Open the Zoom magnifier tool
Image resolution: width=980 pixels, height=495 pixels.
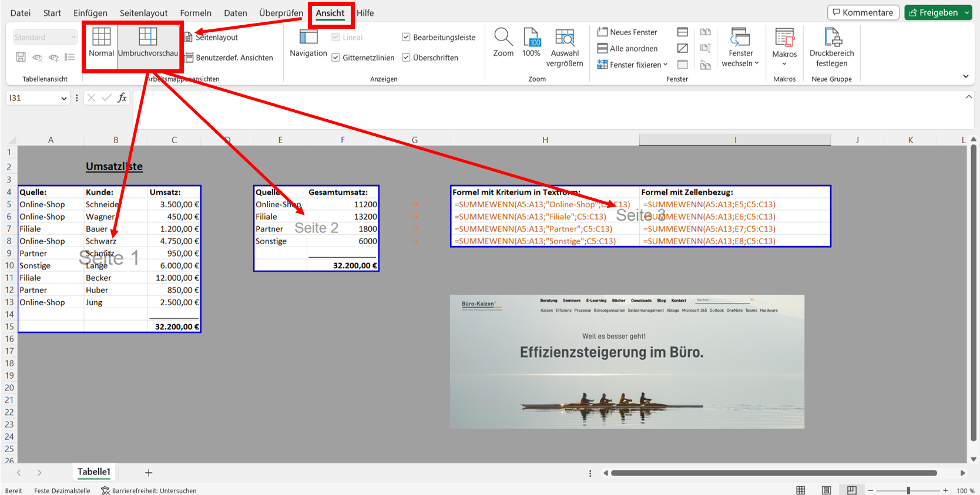pyautogui.click(x=503, y=42)
